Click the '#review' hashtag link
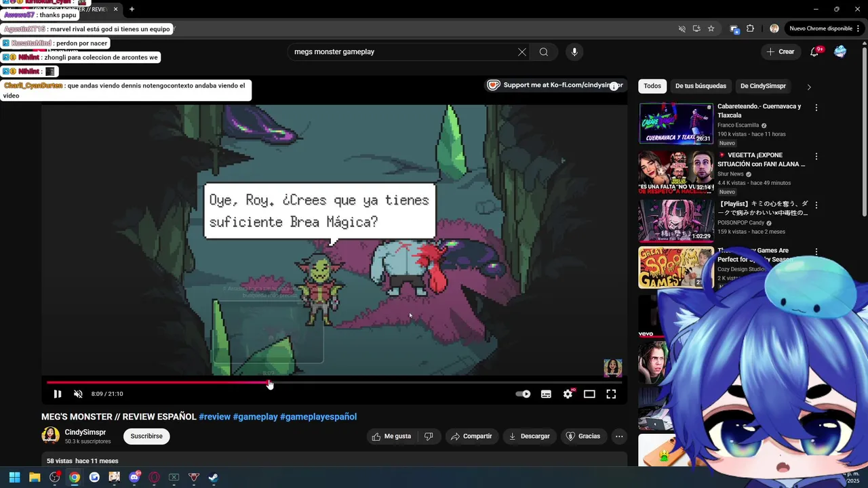The width and height of the screenshot is (868, 488). [x=214, y=417]
